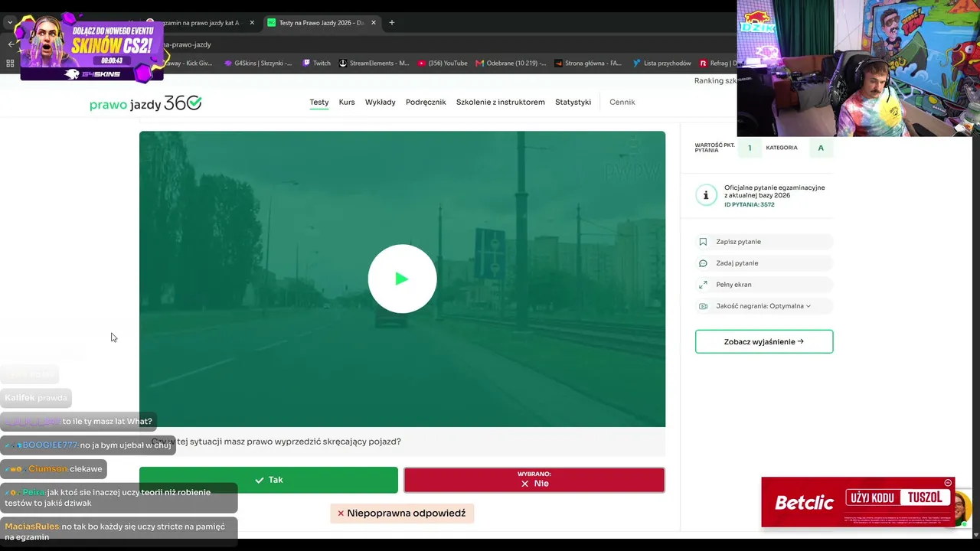Image resolution: width=980 pixels, height=551 pixels.
Task: Open the Jakość nagrania quality dropdown
Action: pyautogui.click(x=763, y=306)
